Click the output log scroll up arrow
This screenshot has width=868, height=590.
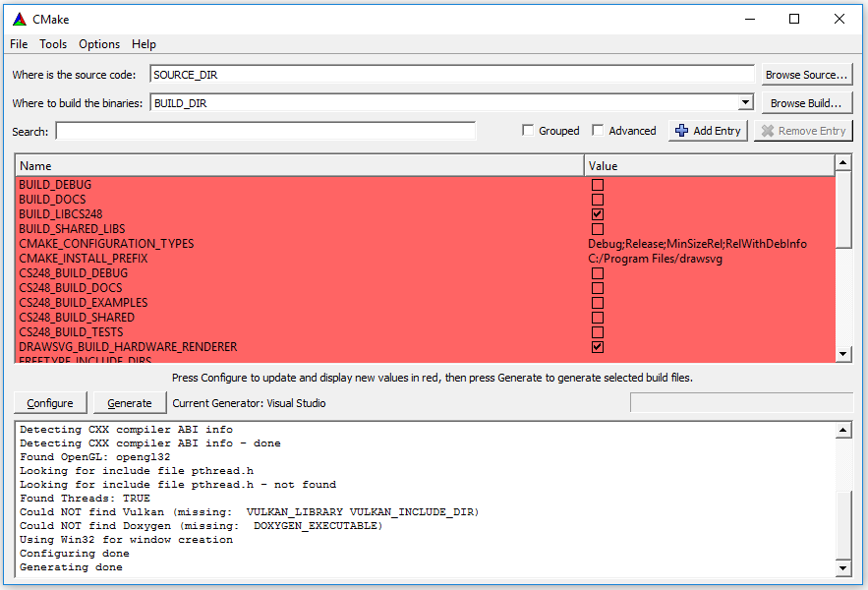(843, 430)
